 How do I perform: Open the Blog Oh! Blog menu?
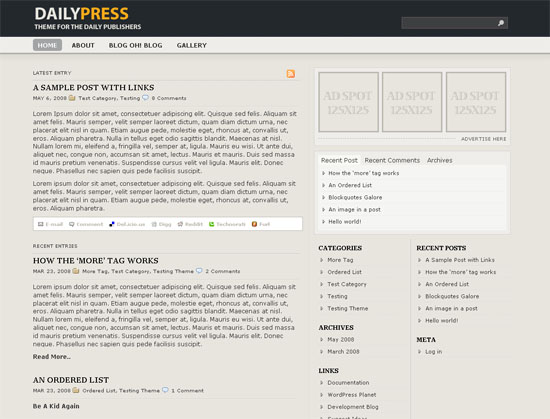[135, 45]
